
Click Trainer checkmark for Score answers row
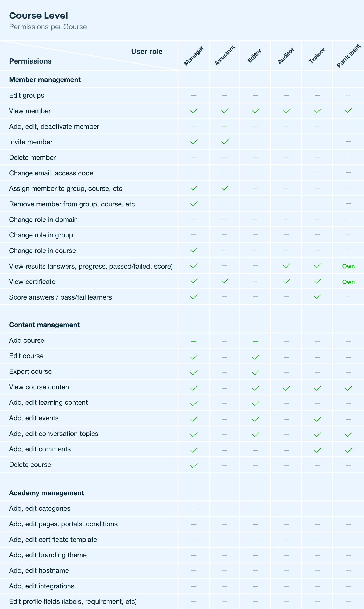pyautogui.click(x=317, y=297)
